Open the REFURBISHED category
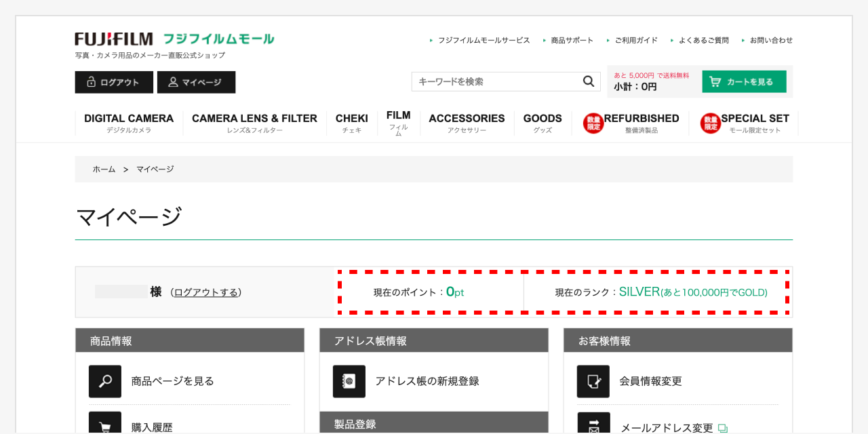Viewport: 868px width, 434px height. (641, 123)
